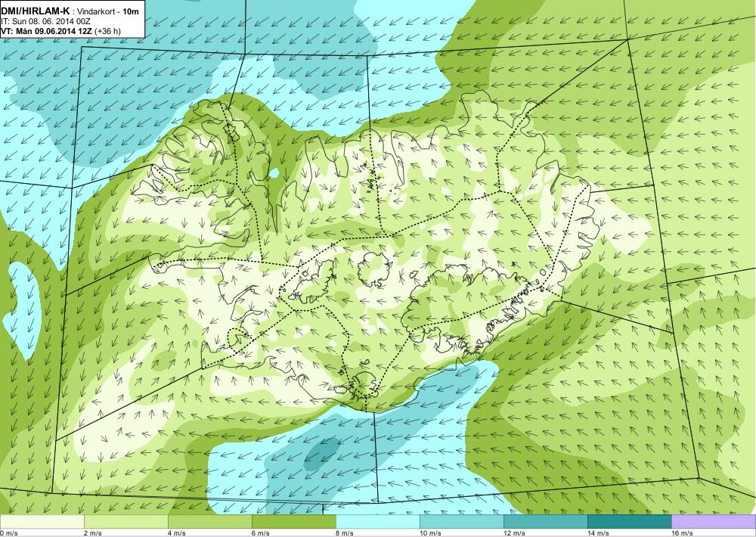
Task: Click the '14 m/s' legend label
Action: click(x=598, y=532)
